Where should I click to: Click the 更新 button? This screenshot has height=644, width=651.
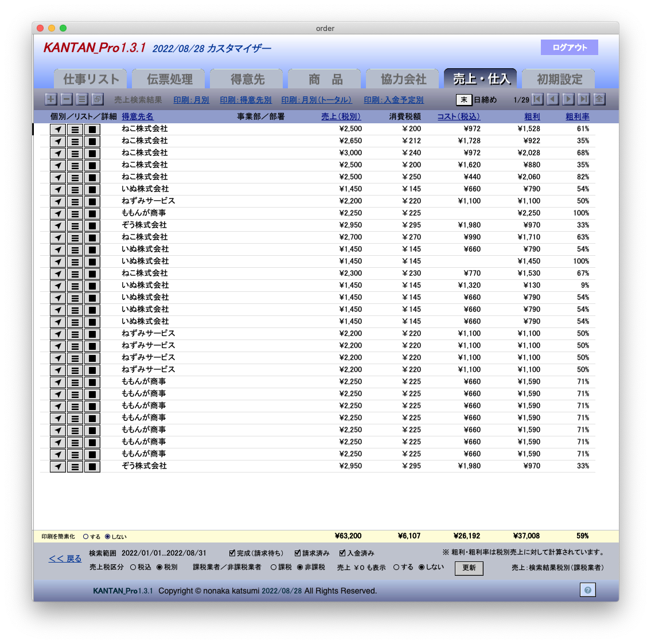[469, 568]
